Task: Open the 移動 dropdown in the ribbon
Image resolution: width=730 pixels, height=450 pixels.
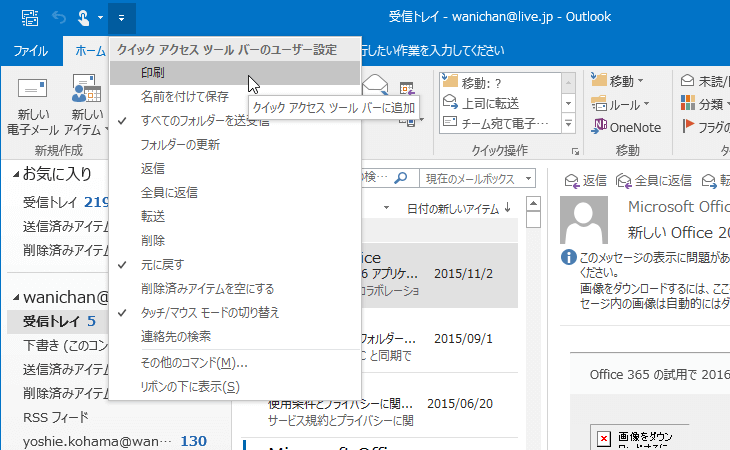Action: click(x=618, y=81)
